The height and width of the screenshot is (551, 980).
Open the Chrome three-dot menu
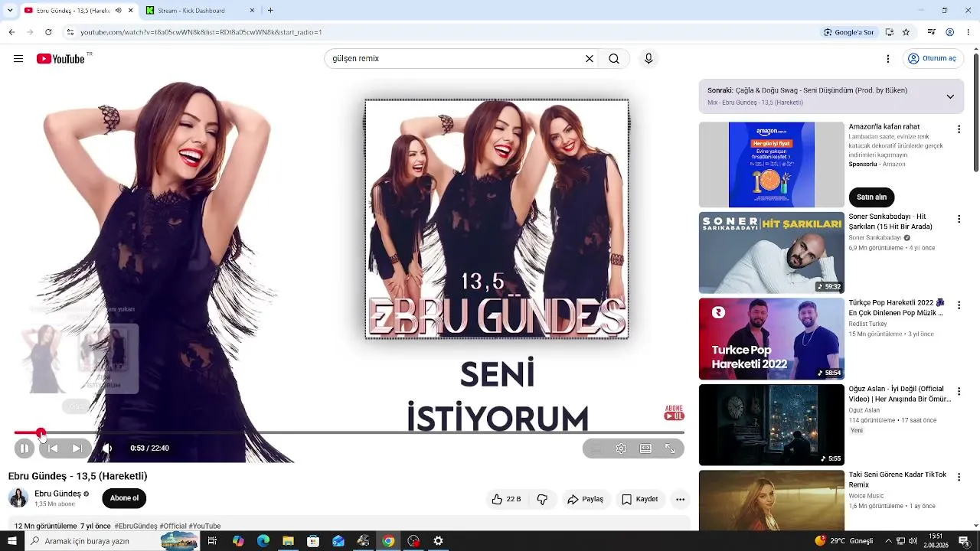point(968,32)
